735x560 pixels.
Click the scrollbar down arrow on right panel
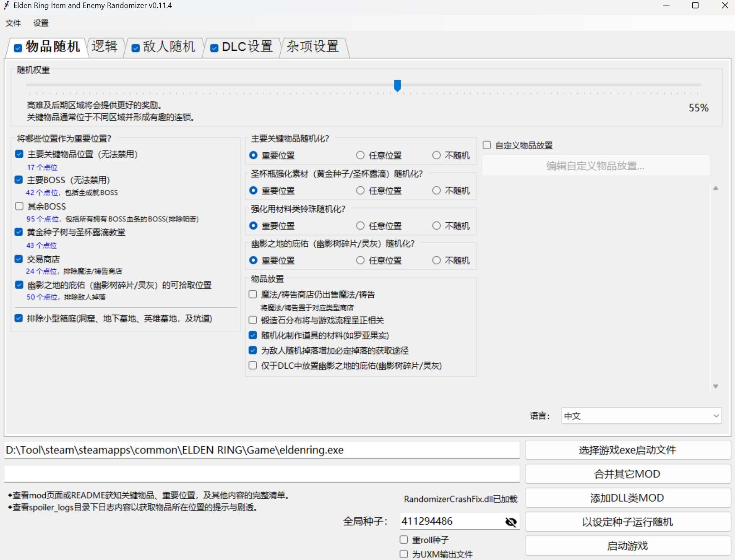coord(716,386)
